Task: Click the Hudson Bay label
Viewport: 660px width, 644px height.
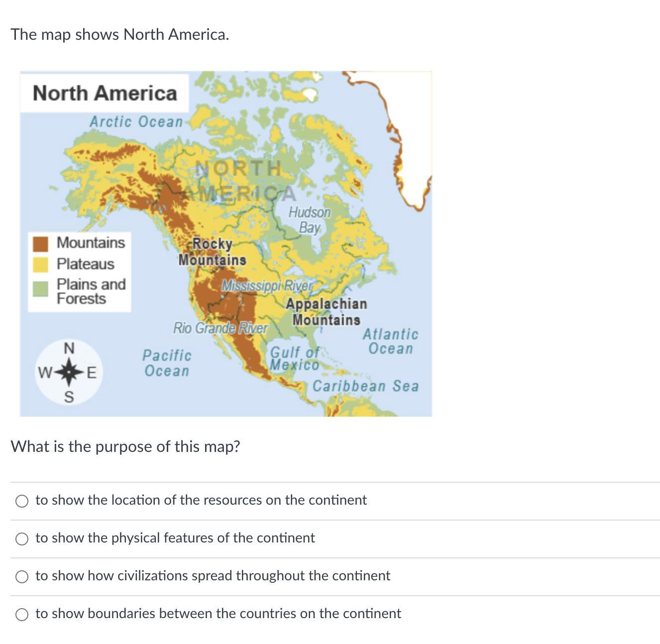Action: 310,220
